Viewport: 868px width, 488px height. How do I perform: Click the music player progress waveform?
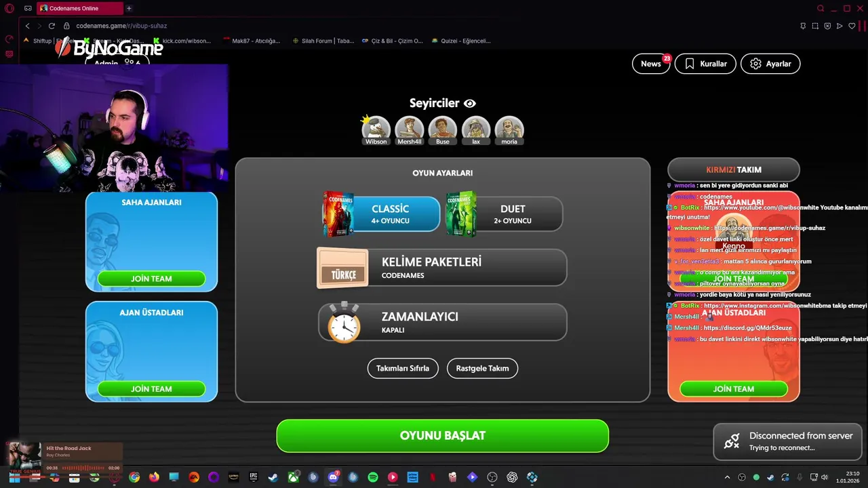coord(83,468)
